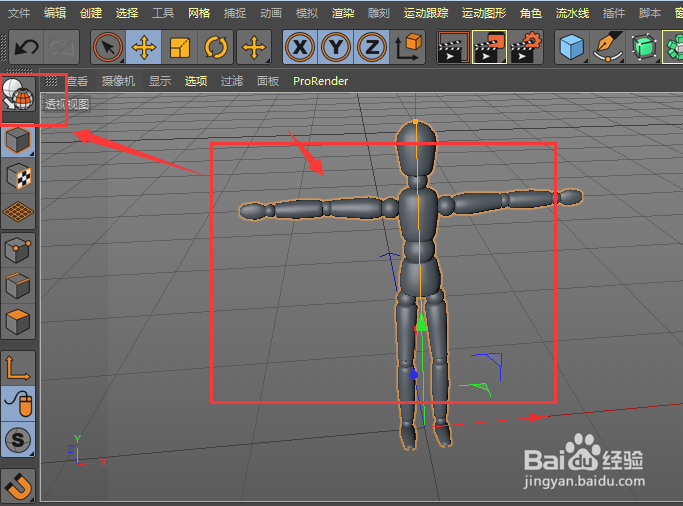Enable the Axis mode icon
Viewport: 683px width, 506px height.
(18, 368)
